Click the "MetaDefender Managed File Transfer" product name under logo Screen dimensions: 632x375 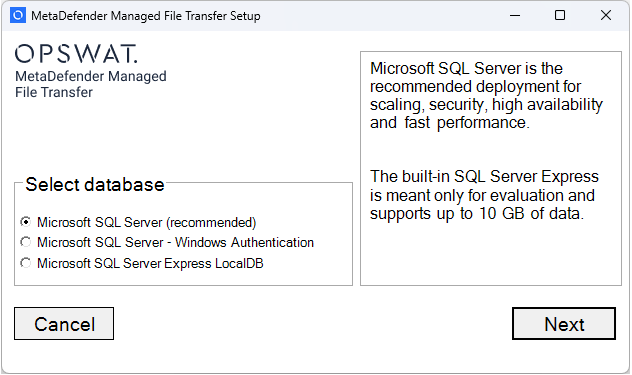click(91, 84)
